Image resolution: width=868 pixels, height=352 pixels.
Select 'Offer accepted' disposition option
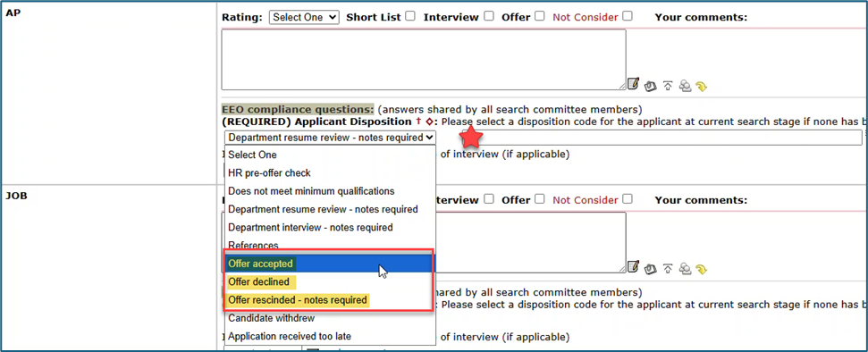[330, 264]
